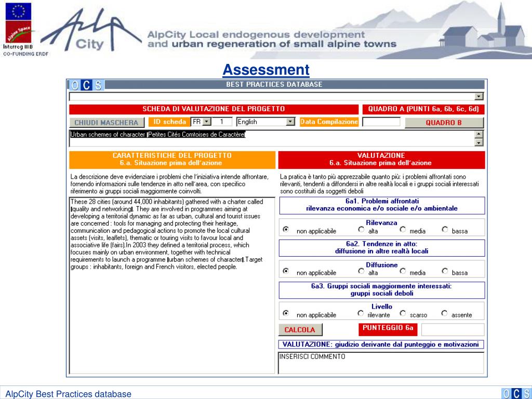532x399 pixels.
Task: Select 'assente' under Livello
Action: (445, 313)
